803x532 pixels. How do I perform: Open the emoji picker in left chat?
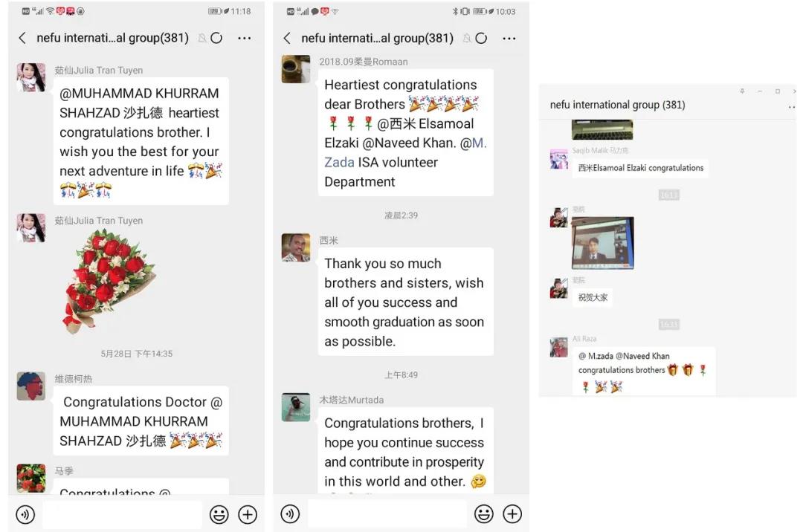click(x=219, y=514)
